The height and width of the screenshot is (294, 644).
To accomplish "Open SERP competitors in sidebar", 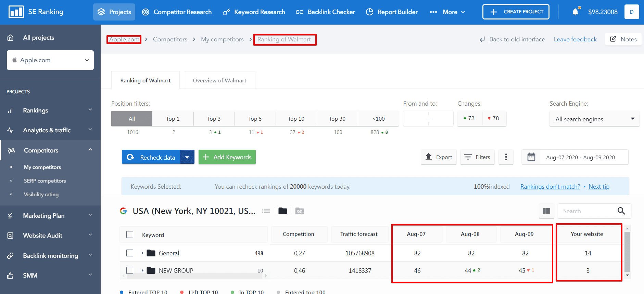I will [45, 181].
